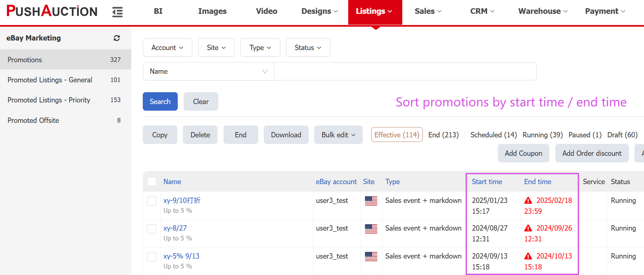Toggle the select-all checkbox in table header
The height and width of the screenshot is (275, 644).
(x=152, y=181)
